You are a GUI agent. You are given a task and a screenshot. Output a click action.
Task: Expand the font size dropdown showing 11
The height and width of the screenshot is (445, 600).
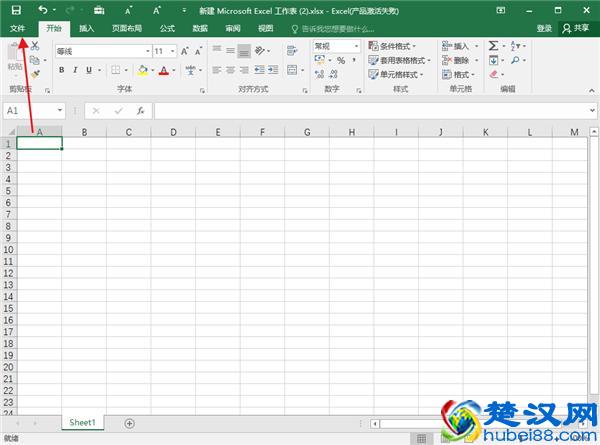[x=164, y=51]
